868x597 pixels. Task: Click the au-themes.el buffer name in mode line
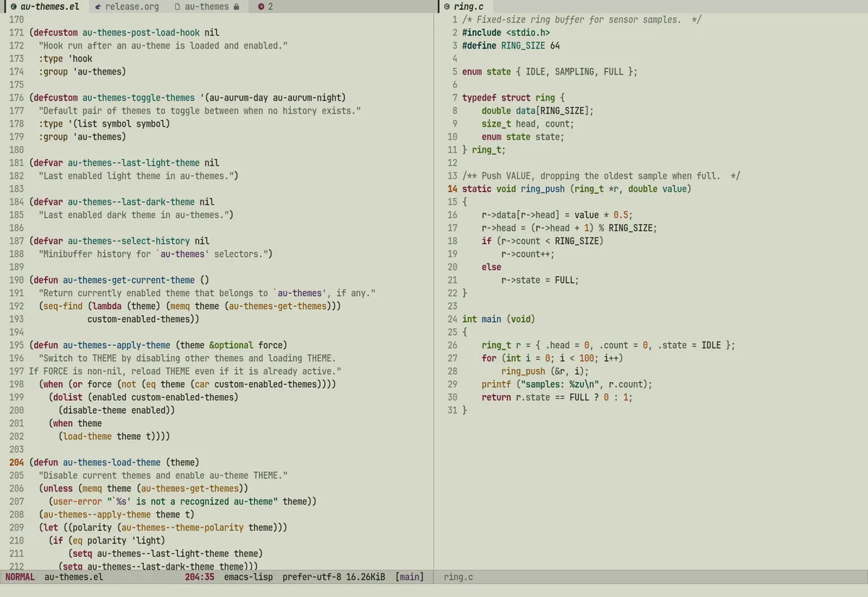pyautogui.click(x=74, y=577)
